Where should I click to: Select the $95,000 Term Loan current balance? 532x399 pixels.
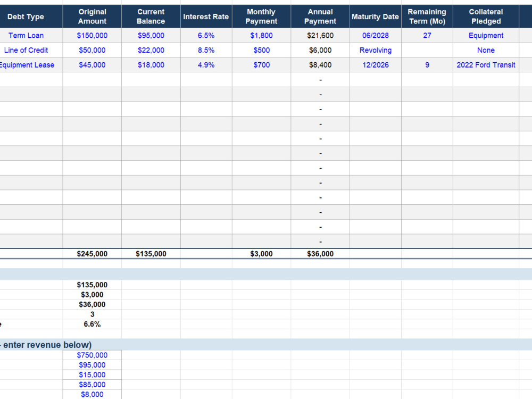[151, 36]
